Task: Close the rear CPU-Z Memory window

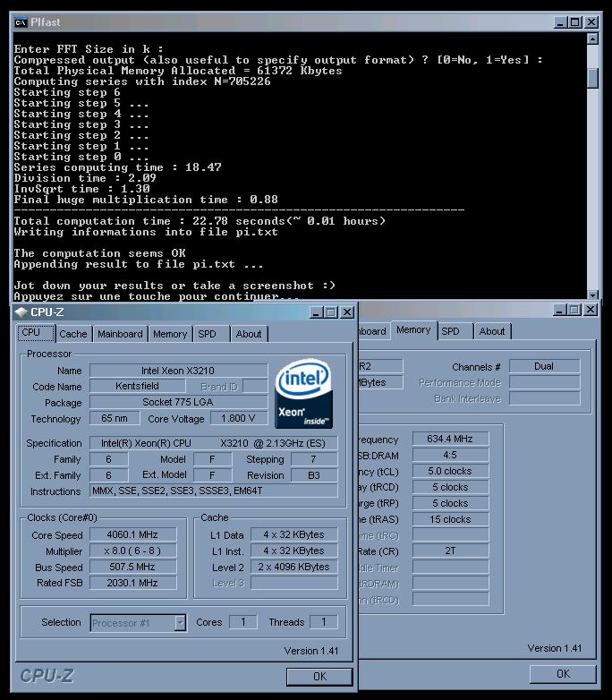Action: (591, 310)
